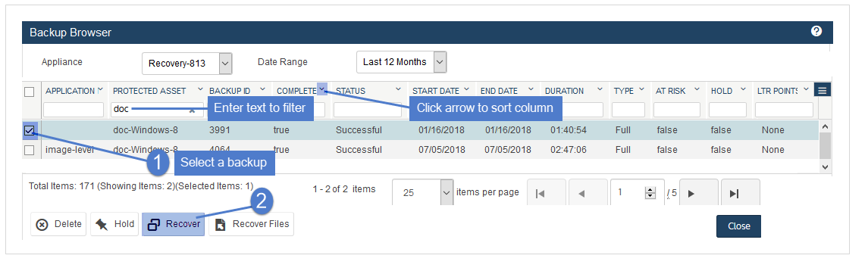Change items per page dropdown
868x274 pixels.
pyautogui.click(x=422, y=193)
